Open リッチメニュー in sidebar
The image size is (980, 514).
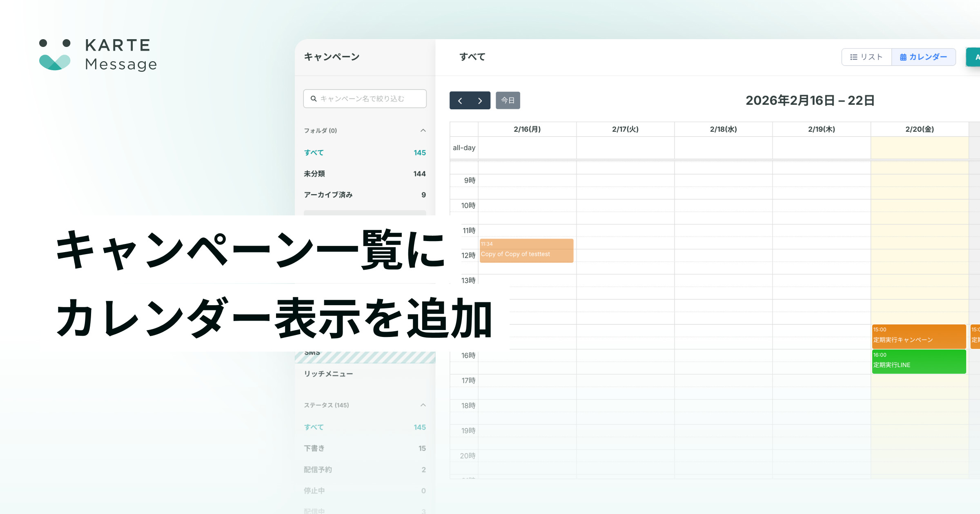click(328, 374)
